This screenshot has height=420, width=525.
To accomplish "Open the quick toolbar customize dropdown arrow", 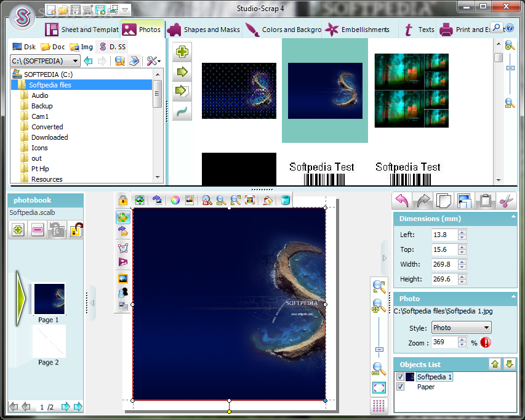I will coord(125,10).
